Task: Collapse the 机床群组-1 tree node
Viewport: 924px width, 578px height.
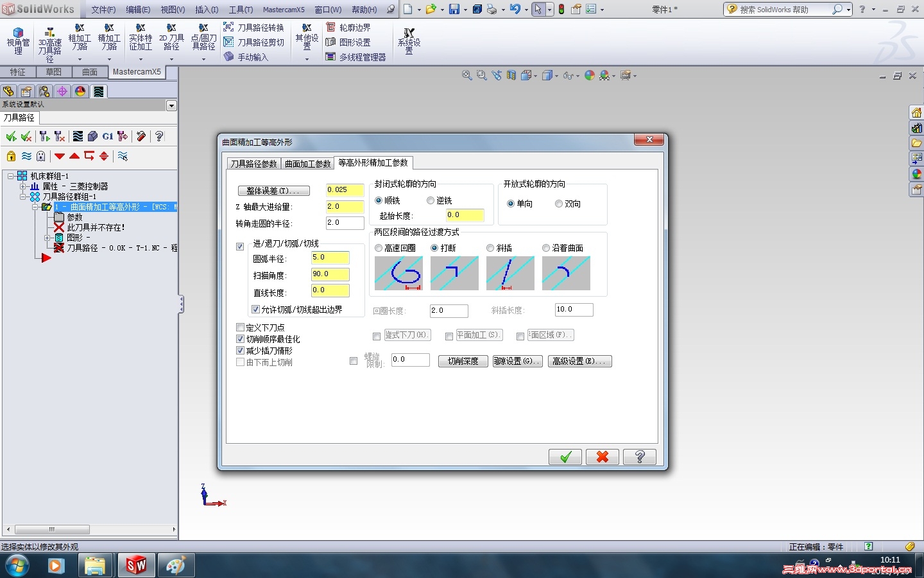Action: tap(11, 176)
